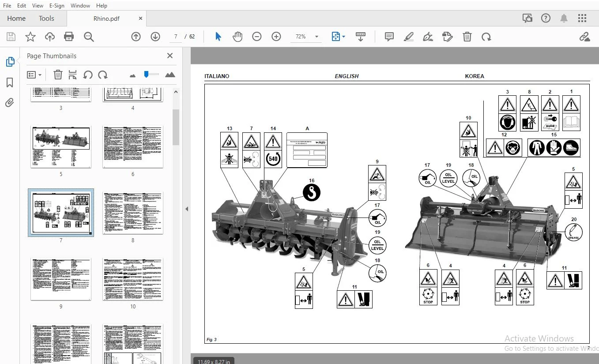Delete selected pages in thumbnails panel
599x364 pixels.
coord(58,75)
